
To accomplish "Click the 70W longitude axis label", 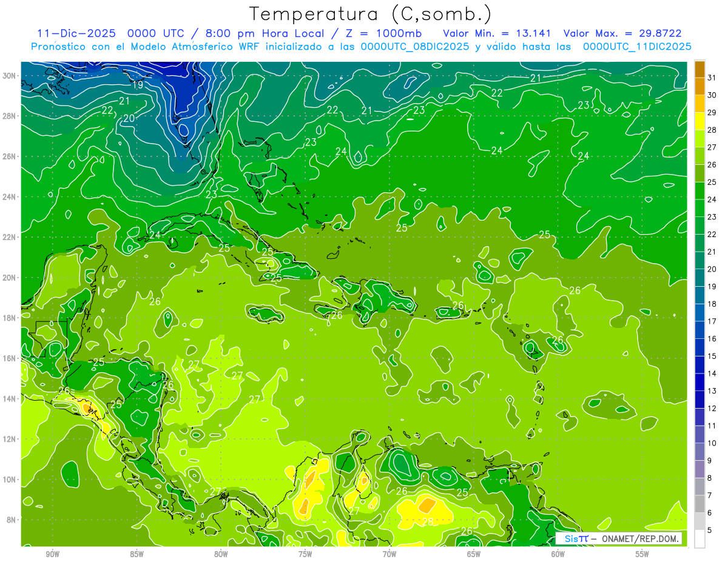I will click(x=389, y=554).
